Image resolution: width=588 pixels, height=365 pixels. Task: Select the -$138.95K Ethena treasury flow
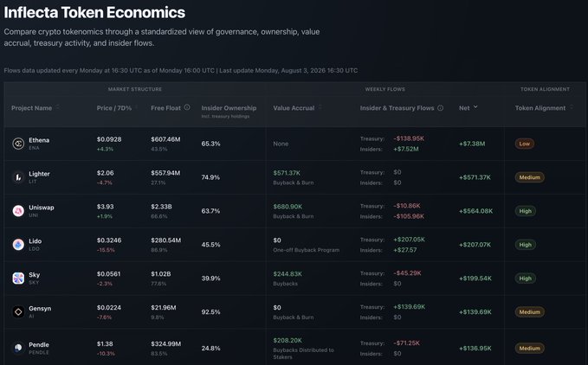tap(409, 138)
